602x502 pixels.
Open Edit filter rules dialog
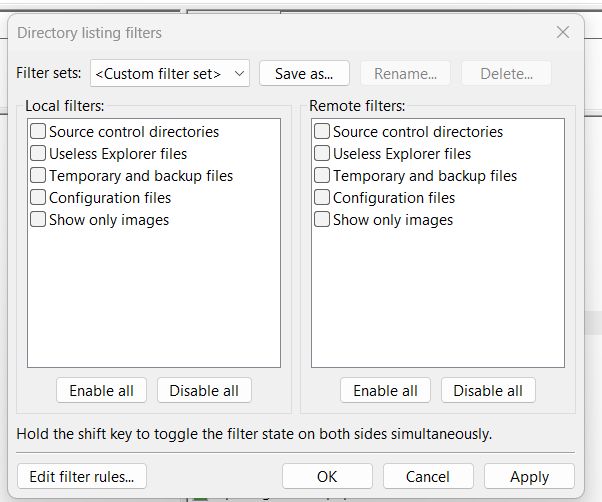[82, 476]
